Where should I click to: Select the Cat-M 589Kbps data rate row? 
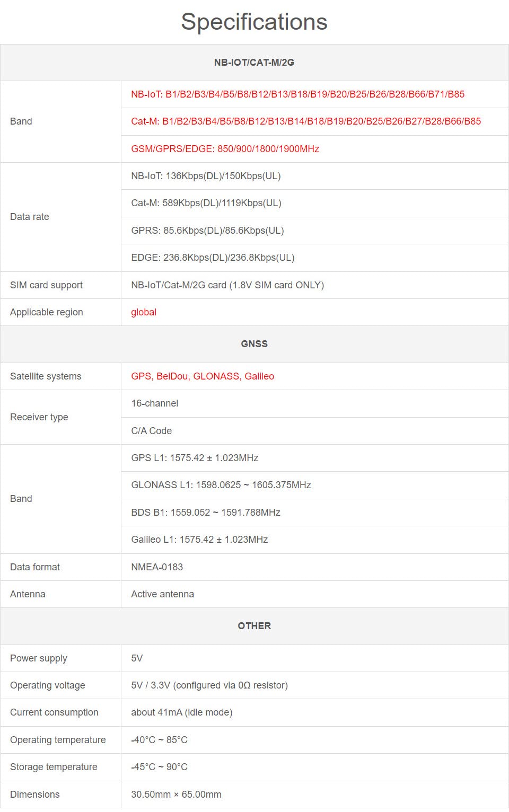point(206,203)
